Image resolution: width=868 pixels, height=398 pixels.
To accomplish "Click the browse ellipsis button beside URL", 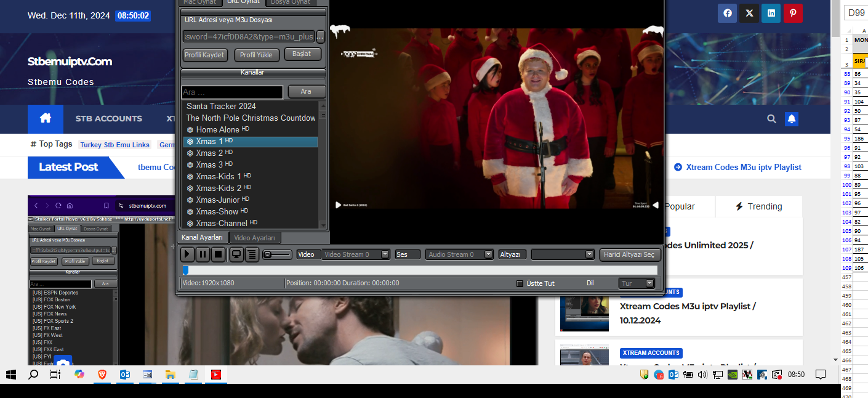I will (320, 36).
